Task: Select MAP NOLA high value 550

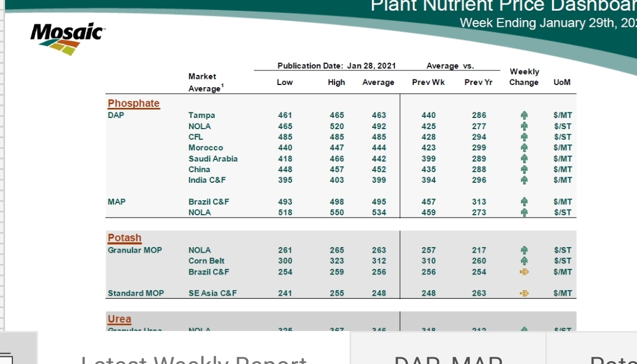Action: (337, 212)
